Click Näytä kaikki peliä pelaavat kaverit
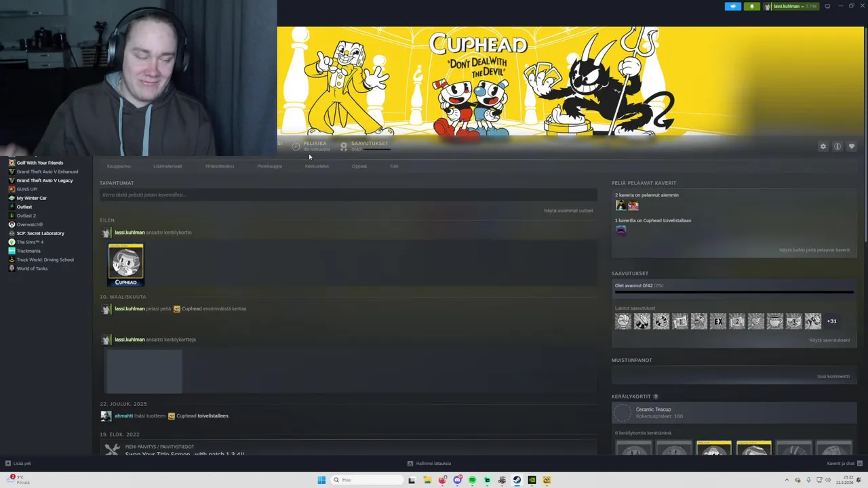This screenshot has height=488, width=868. pos(814,250)
